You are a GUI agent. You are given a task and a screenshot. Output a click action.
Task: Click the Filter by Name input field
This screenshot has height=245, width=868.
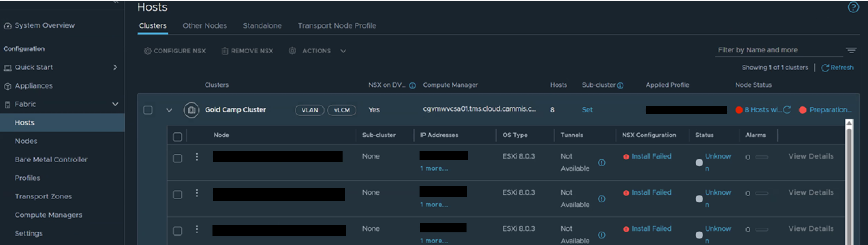pyautogui.click(x=777, y=50)
